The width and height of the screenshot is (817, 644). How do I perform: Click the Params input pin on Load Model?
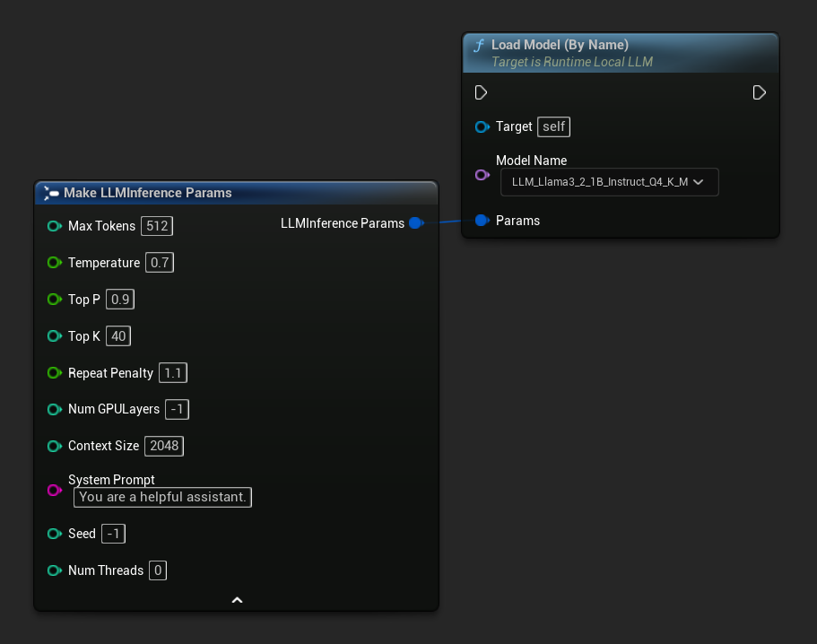[x=482, y=220]
